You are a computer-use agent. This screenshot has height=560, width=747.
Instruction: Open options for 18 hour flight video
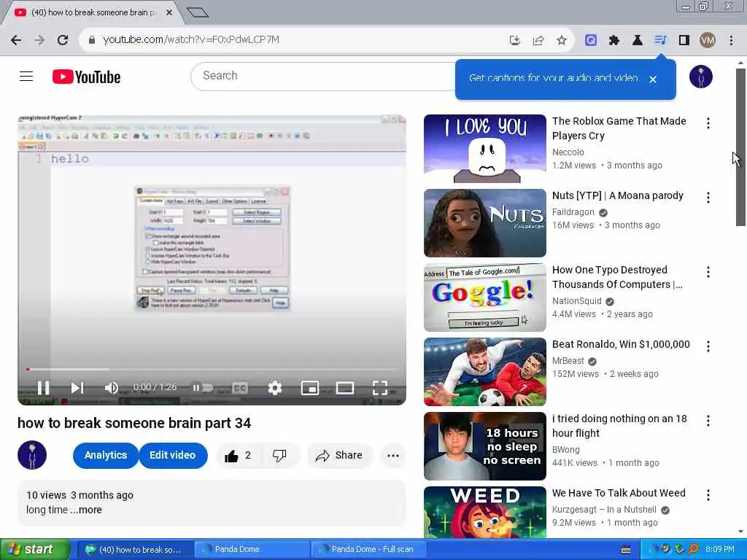click(x=708, y=421)
